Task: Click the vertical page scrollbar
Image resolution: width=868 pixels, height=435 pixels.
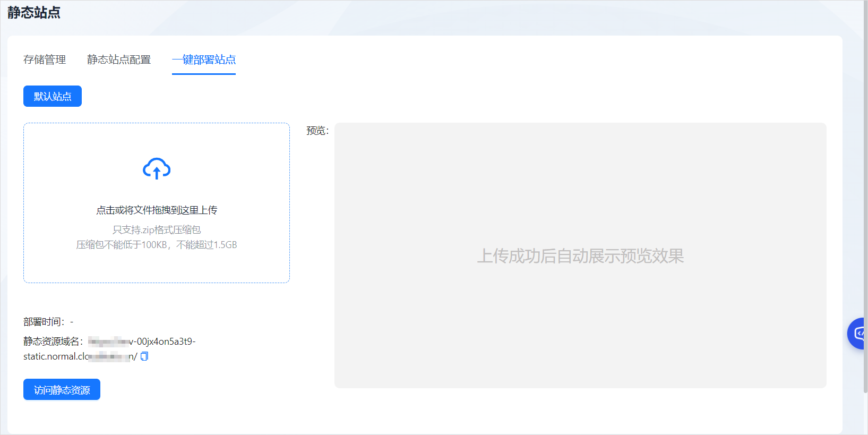Action: coord(866,197)
